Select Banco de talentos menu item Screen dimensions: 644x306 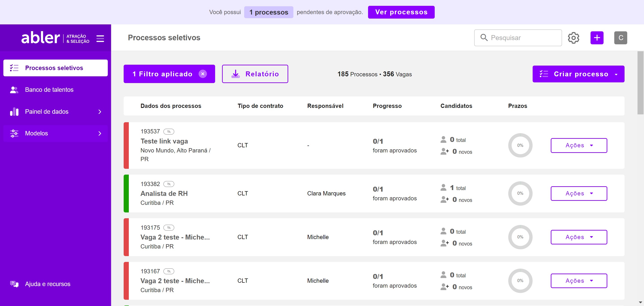[x=49, y=90]
